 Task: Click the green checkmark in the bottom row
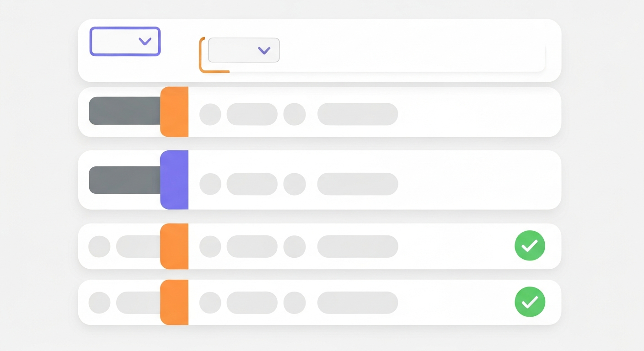pyautogui.click(x=530, y=302)
